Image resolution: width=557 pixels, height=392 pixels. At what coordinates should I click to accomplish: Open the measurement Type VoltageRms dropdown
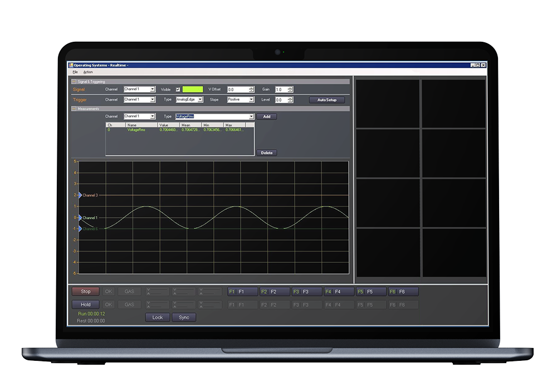(214, 116)
